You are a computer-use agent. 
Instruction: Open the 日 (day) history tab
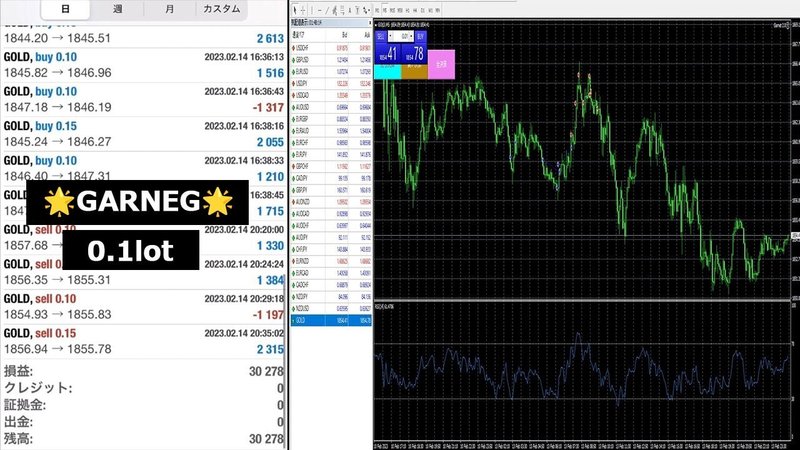65,9
